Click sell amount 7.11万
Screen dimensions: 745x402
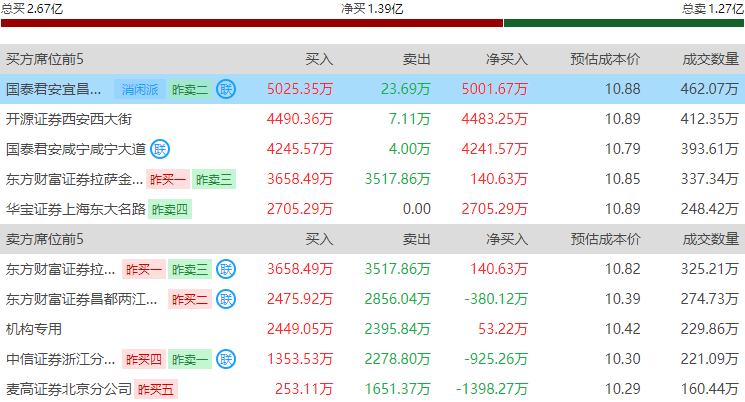point(410,119)
